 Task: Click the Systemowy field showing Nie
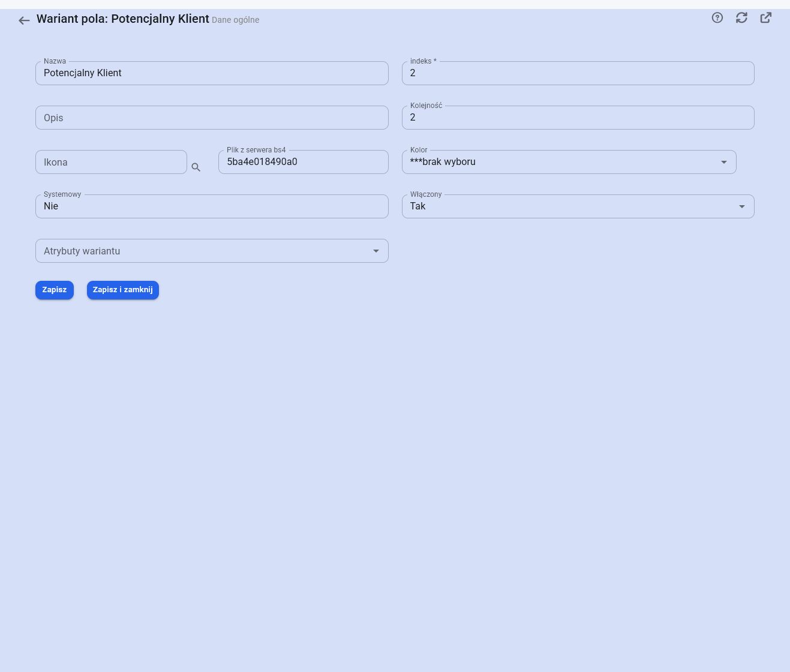(x=212, y=206)
